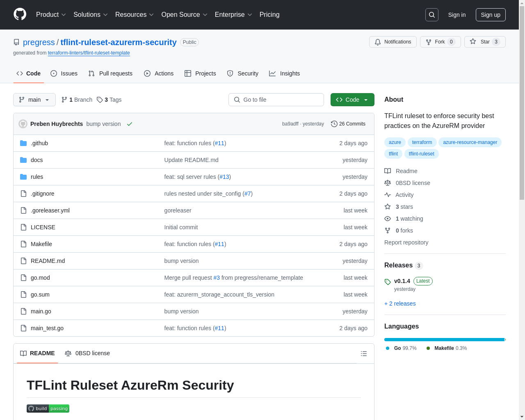Click the tflint-ruleset topic tag

pyautogui.click(x=421, y=154)
